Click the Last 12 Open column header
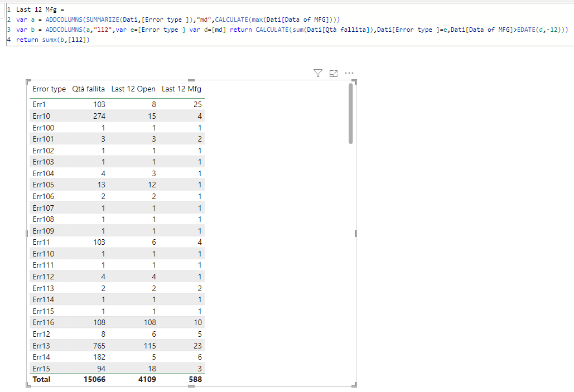 pyautogui.click(x=133, y=89)
